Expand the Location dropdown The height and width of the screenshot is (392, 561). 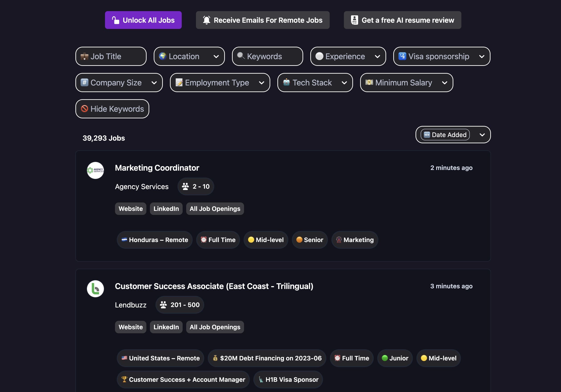pos(189,56)
